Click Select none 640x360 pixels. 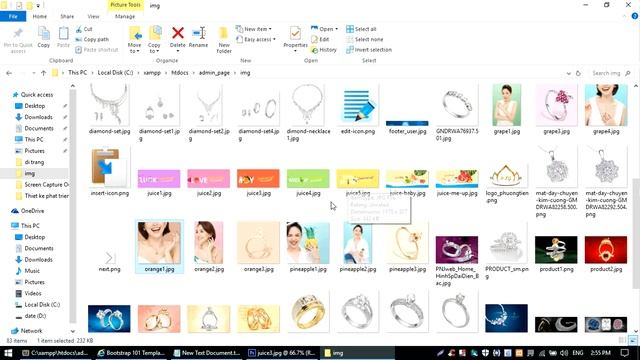[364, 39]
